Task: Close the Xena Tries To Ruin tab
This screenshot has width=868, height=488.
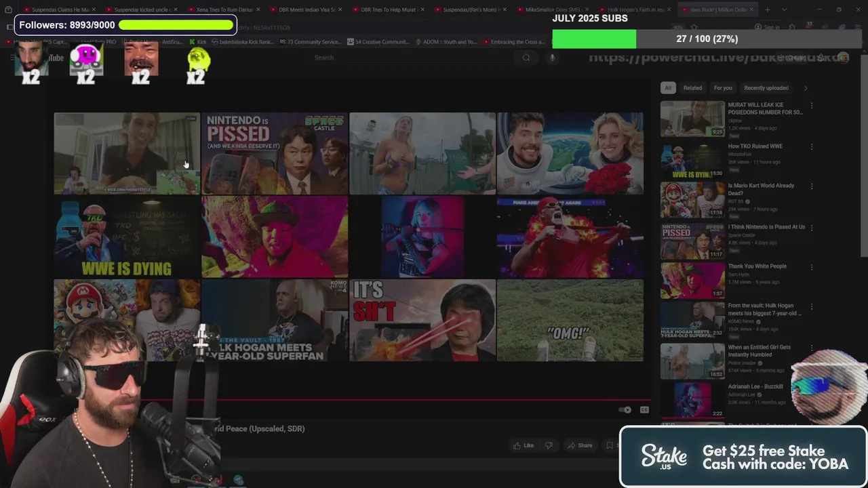Action: [258, 10]
